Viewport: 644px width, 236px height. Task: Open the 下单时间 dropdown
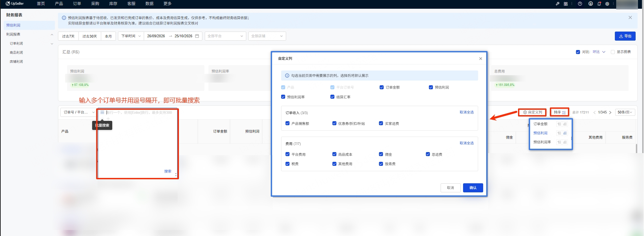(x=131, y=36)
